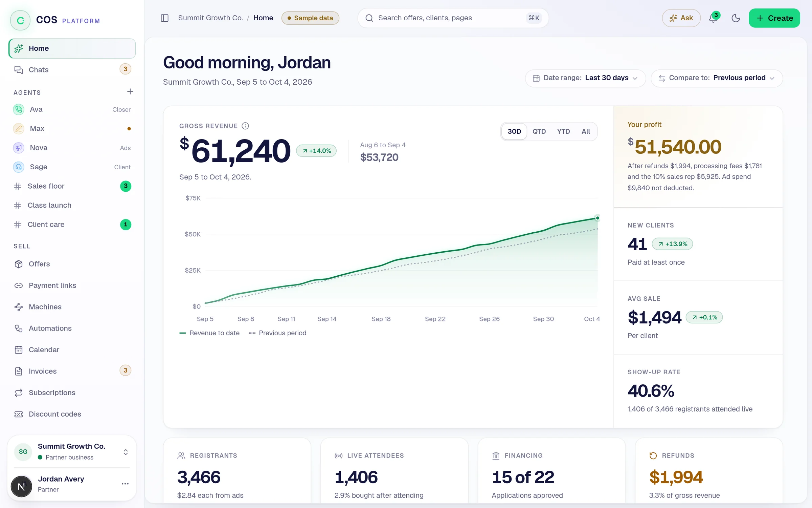Select the YTD range toggle
Viewport: 812px width, 508px height.
coord(563,131)
